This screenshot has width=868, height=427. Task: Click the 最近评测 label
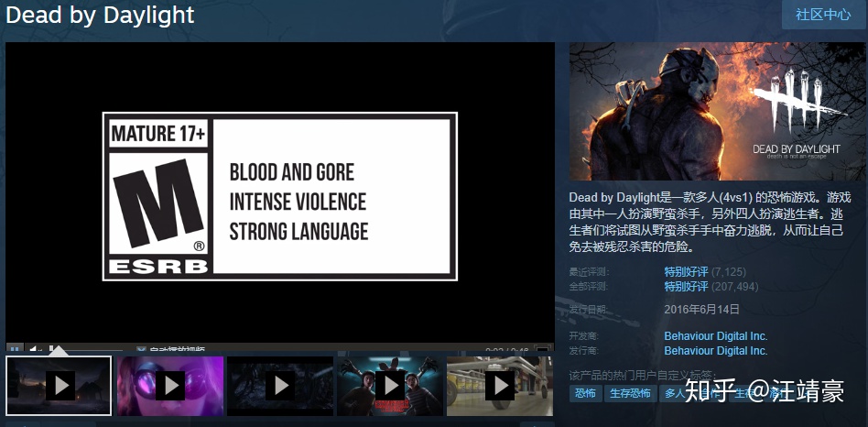click(x=589, y=272)
